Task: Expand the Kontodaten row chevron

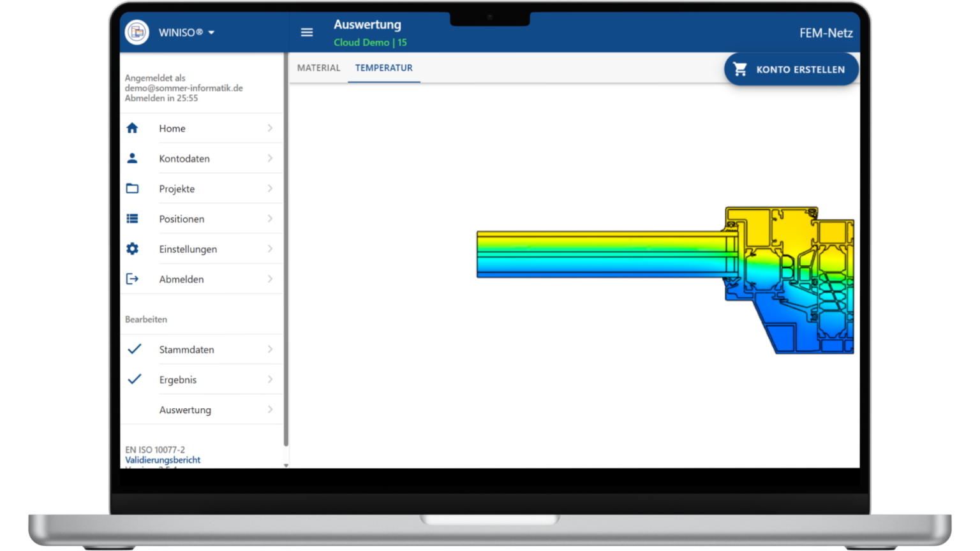Action: click(x=270, y=158)
